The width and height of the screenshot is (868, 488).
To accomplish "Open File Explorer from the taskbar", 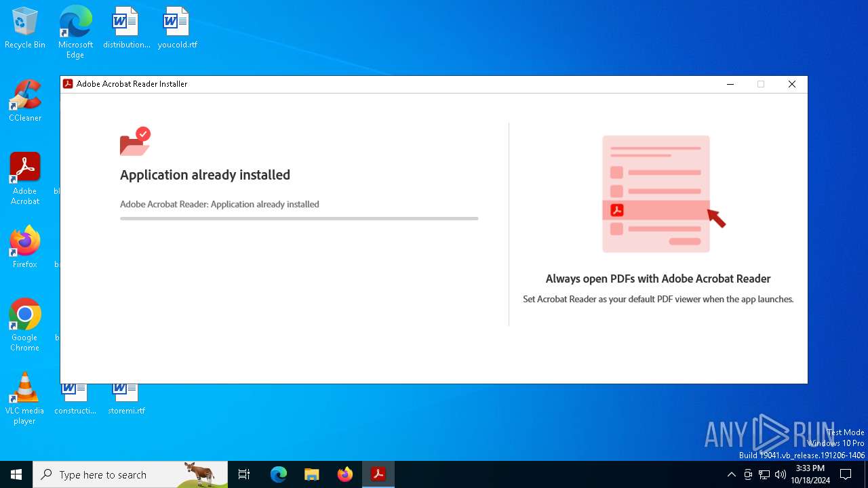I will click(311, 474).
